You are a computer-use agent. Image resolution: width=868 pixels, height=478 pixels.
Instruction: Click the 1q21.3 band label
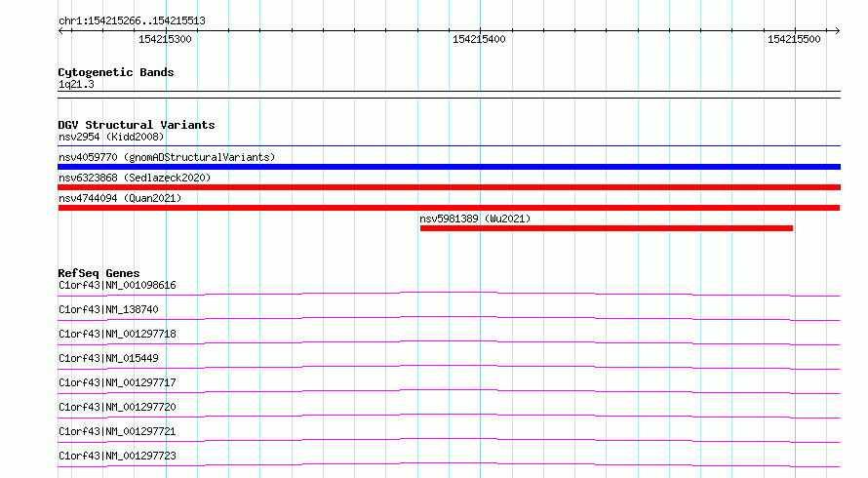click(76, 84)
